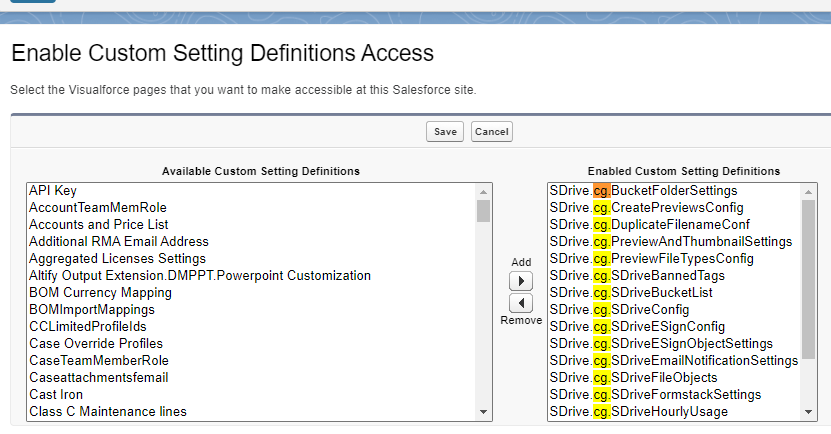Pick Case Override Profiles entry
The height and width of the screenshot is (434, 831).
[96, 343]
